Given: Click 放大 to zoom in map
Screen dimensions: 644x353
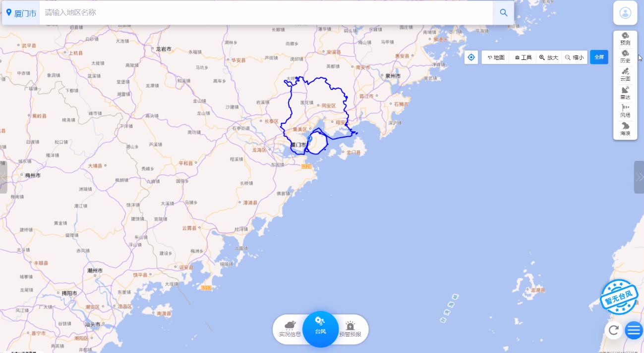Looking at the screenshot, I should [549, 57].
